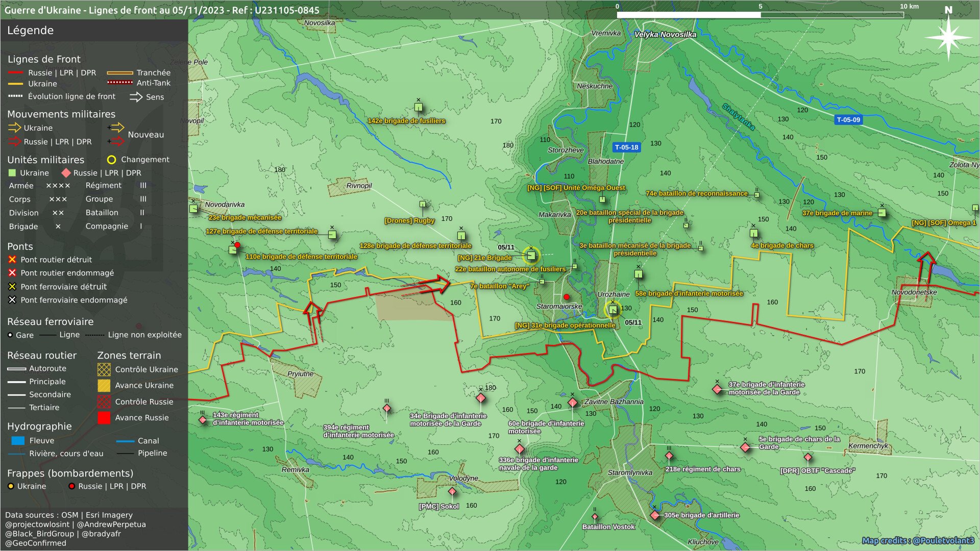Click the @projectowlosint data source handle
The width and height of the screenshot is (980, 551).
(x=37, y=525)
